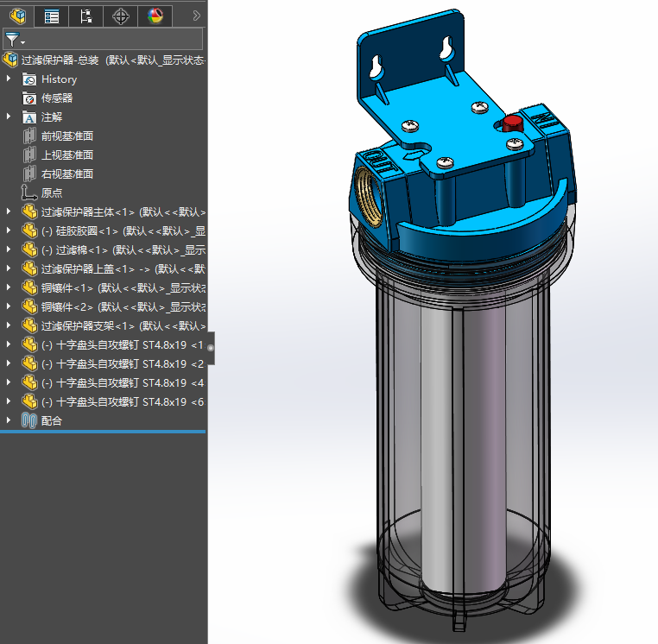Select the 传感器 tree item
This screenshot has width=658, height=644.
[57, 98]
